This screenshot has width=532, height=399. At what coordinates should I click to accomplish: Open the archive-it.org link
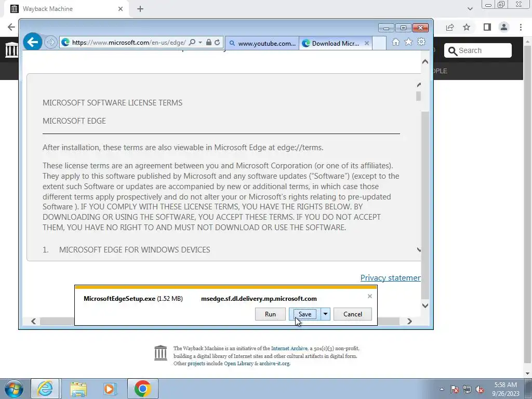coord(274,363)
